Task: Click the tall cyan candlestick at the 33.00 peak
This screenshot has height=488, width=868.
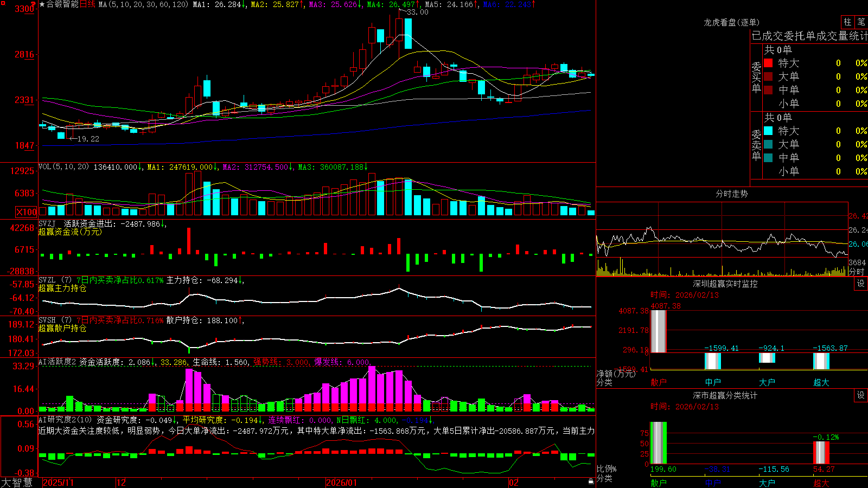Action: [408, 34]
